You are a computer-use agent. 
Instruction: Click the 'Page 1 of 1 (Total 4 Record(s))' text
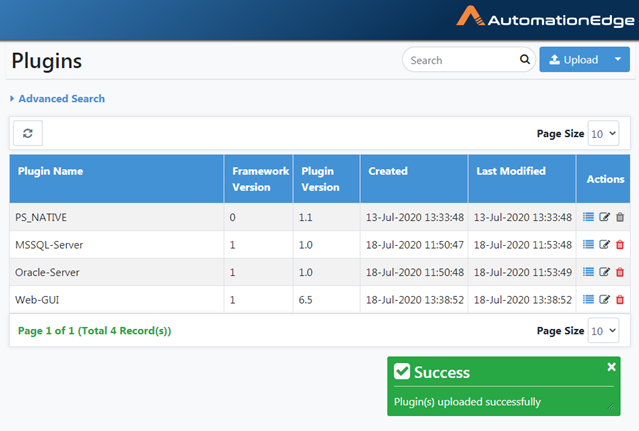[x=95, y=331]
